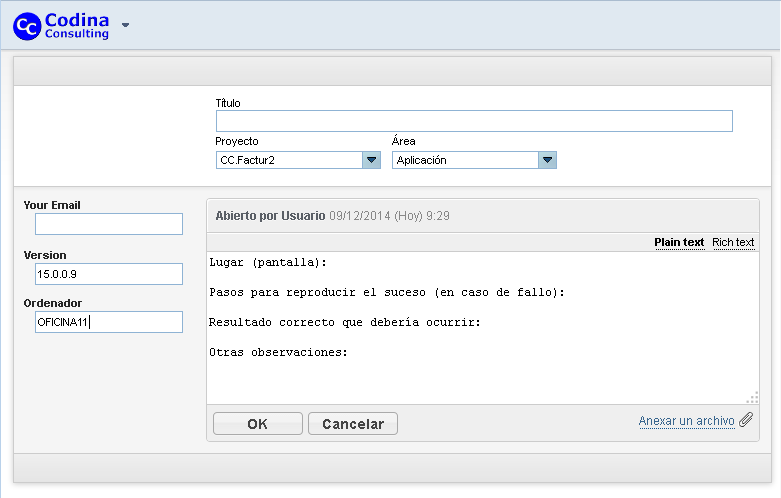
Task: Click the Anexar un archivo link
Action: click(x=686, y=421)
